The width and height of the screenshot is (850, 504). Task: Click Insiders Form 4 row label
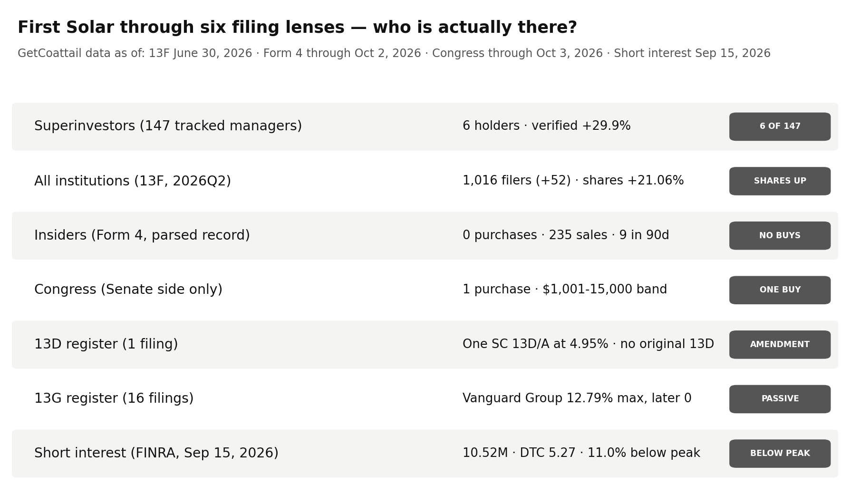pyautogui.click(x=142, y=235)
